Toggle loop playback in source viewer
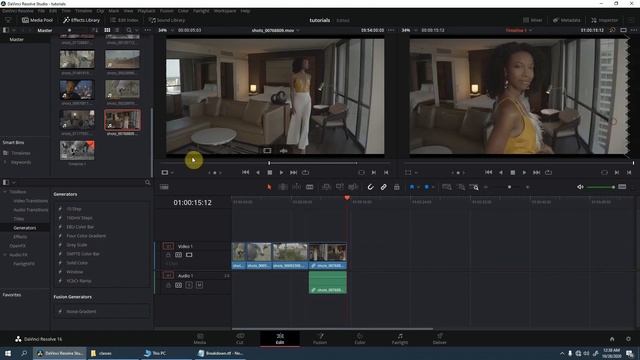This screenshot has width=640, height=360. pyautogui.click(x=305, y=173)
